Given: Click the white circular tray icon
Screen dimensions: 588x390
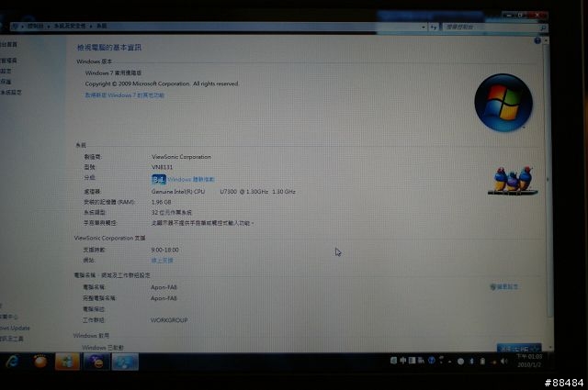Looking at the screenshot, I should (x=461, y=362).
